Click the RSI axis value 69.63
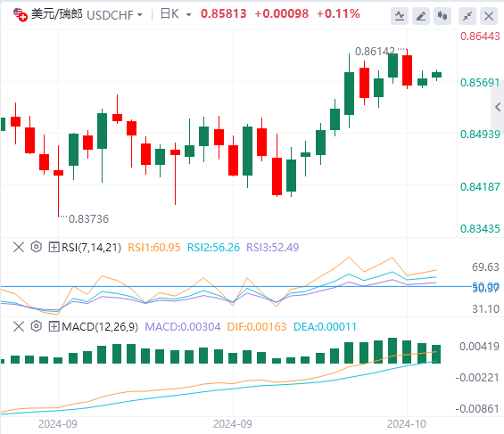 click(485, 267)
